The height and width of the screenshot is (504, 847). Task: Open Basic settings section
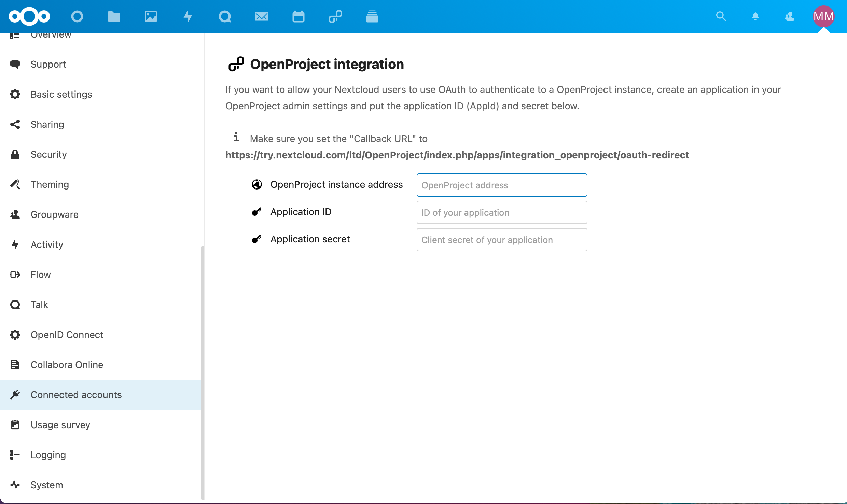click(x=100, y=94)
